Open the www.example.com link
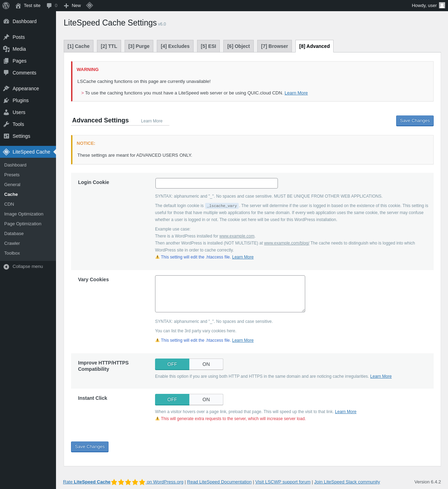Screen dimensions: 448x489 pos(237,236)
